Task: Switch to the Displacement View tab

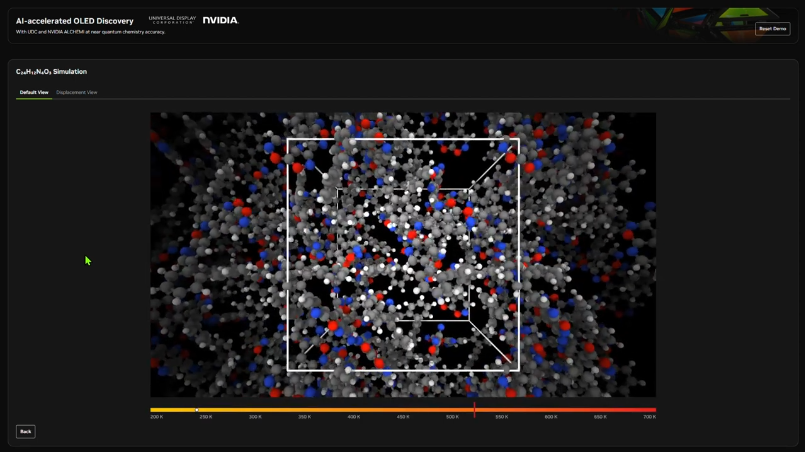Action: click(77, 92)
